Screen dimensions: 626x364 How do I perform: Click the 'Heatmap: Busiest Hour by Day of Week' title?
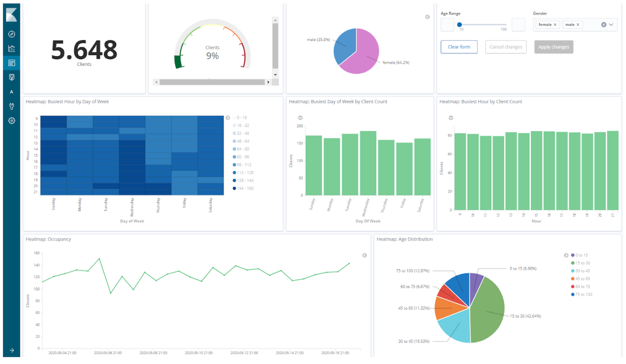pyautogui.click(x=67, y=102)
